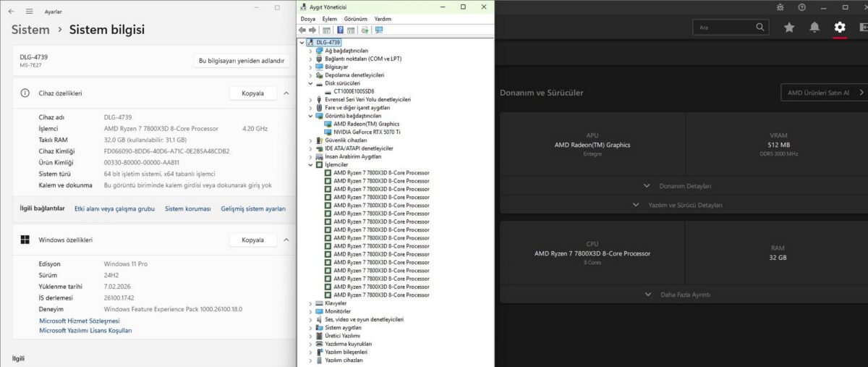Select IDE ATA/ATAPI denetleyiciler
Viewport: 868px width, 367px height.
(x=359, y=148)
